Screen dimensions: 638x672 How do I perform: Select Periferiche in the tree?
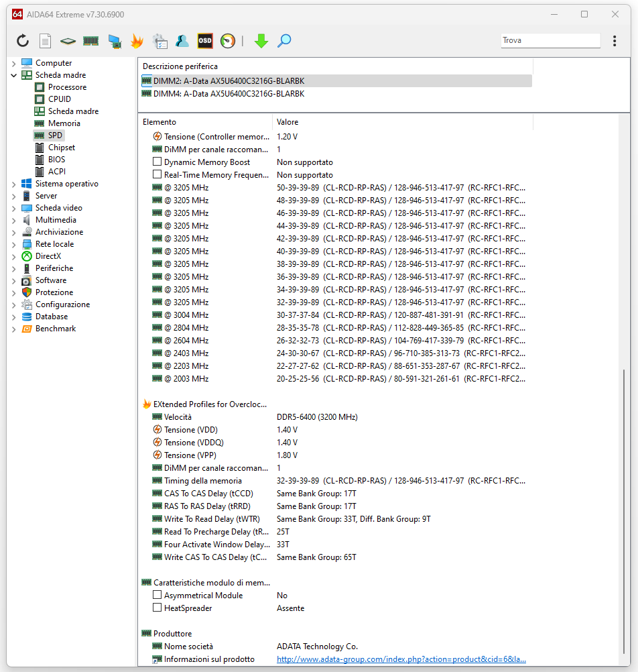click(54, 268)
